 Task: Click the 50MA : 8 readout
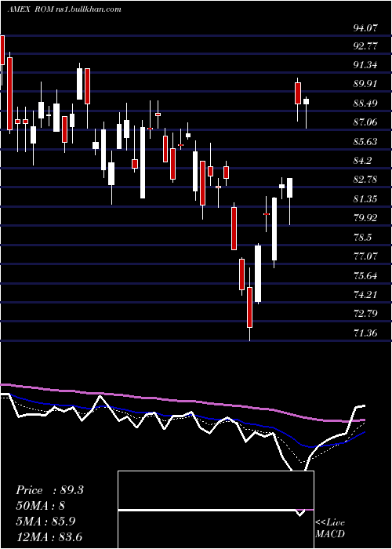(x=41, y=506)
